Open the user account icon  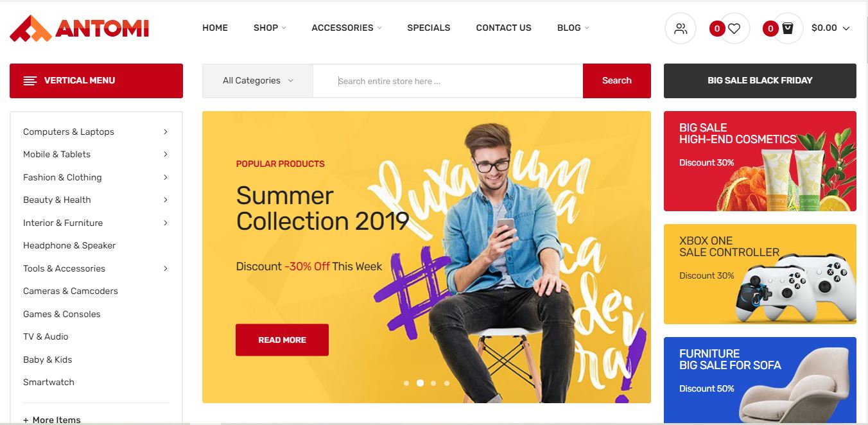coord(681,28)
